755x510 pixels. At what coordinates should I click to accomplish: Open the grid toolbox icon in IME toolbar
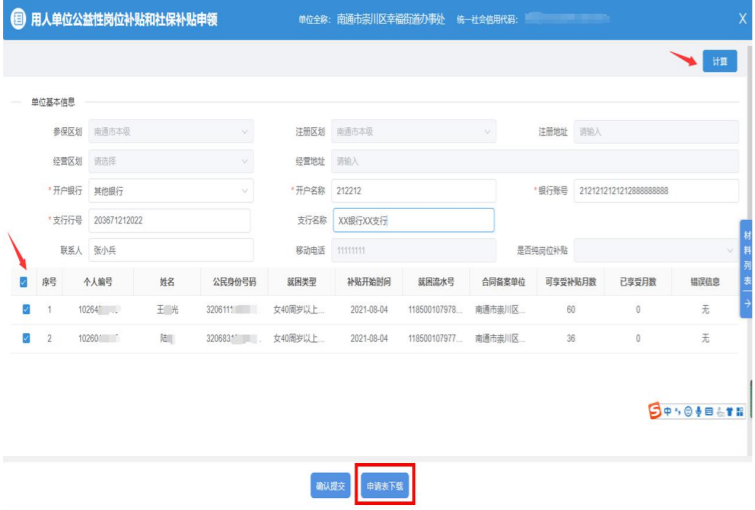coord(741,411)
